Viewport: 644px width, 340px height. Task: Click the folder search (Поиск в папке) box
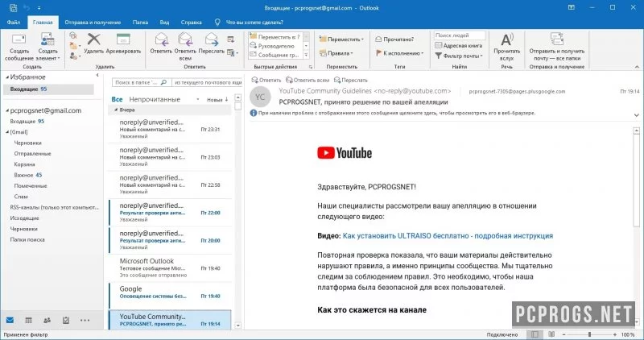(142, 82)
